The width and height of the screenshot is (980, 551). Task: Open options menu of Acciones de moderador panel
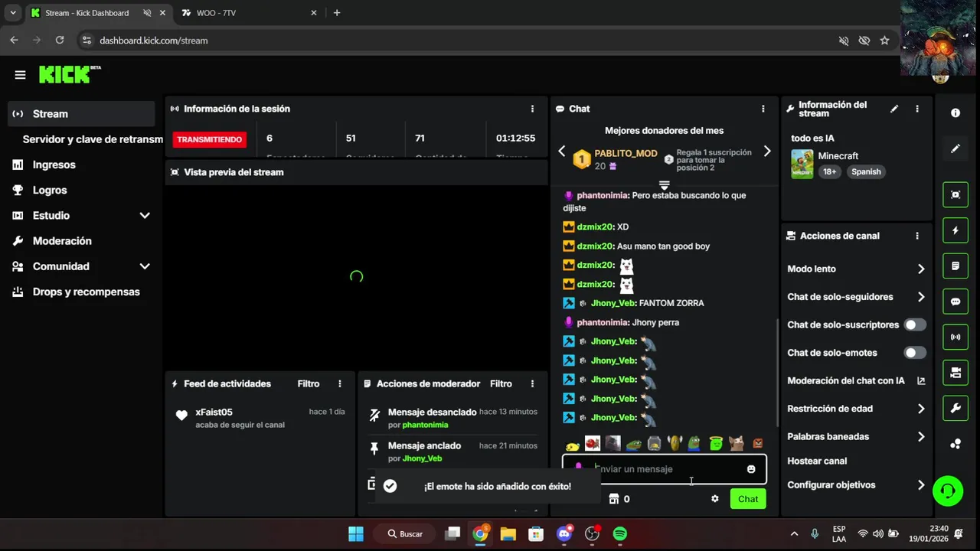(532, 383)
